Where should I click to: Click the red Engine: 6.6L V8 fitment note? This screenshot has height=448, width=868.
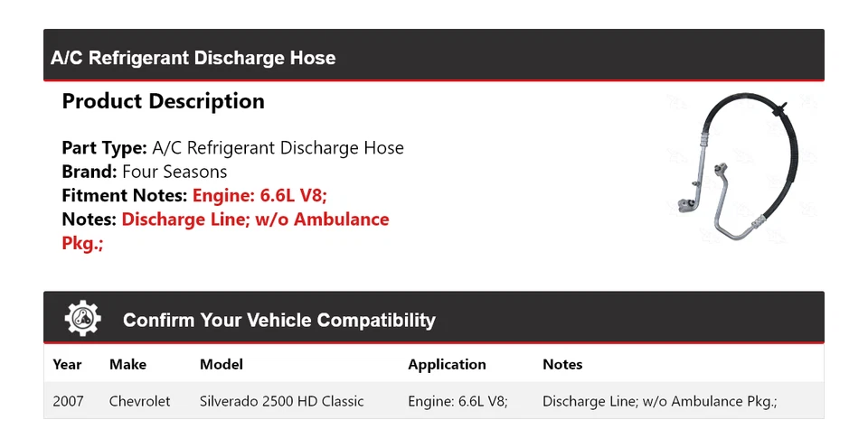click(x=265, y=195)
